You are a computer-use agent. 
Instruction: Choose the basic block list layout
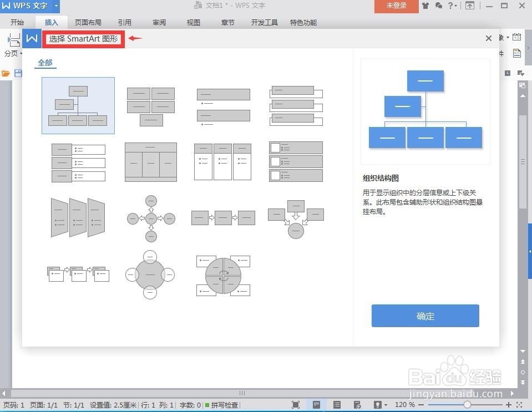click(x=151, y=106)
